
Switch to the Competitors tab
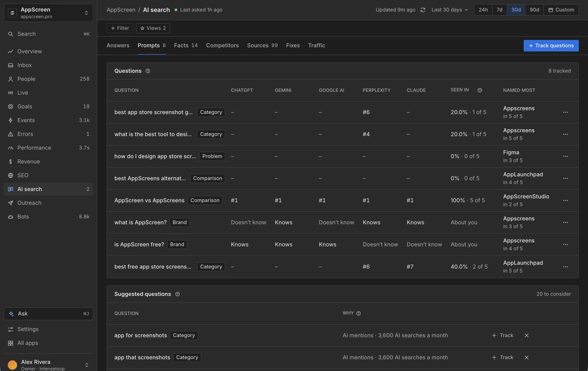pyautogui.click(x=222, y=45)
